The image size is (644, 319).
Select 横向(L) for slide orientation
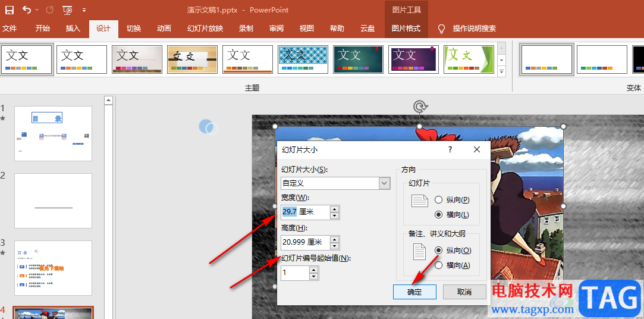[452, 215]
